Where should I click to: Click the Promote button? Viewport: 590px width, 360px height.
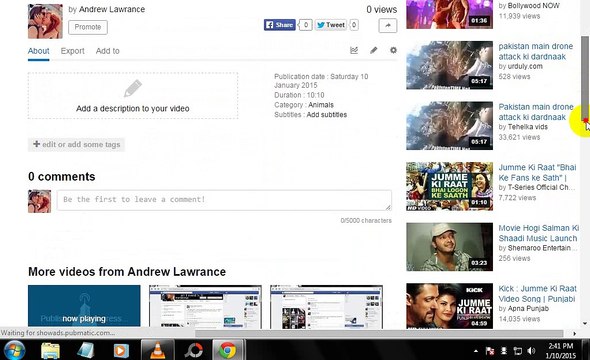point(88,27)
